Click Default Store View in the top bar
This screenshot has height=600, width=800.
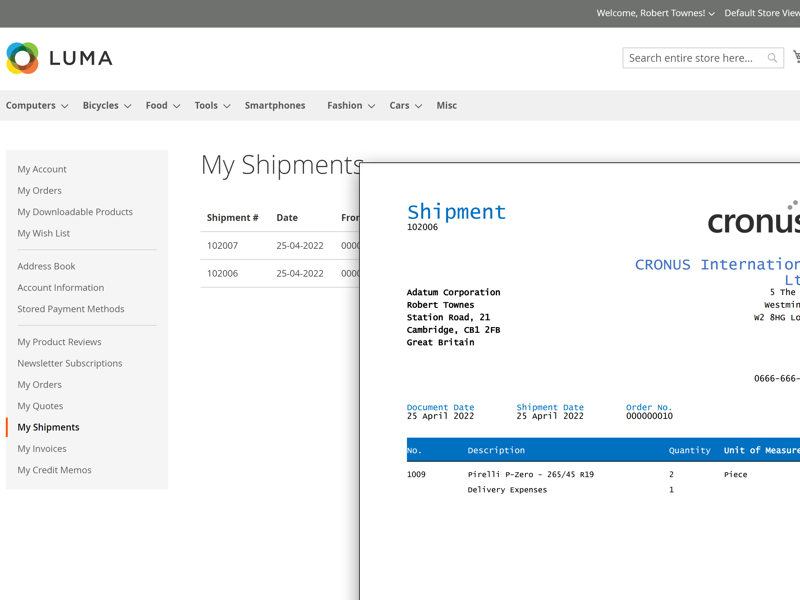[x=761, y=13]
